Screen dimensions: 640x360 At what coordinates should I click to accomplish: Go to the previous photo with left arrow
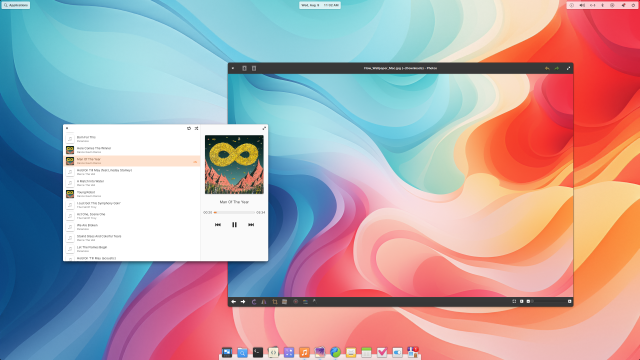tap(233, 302)
